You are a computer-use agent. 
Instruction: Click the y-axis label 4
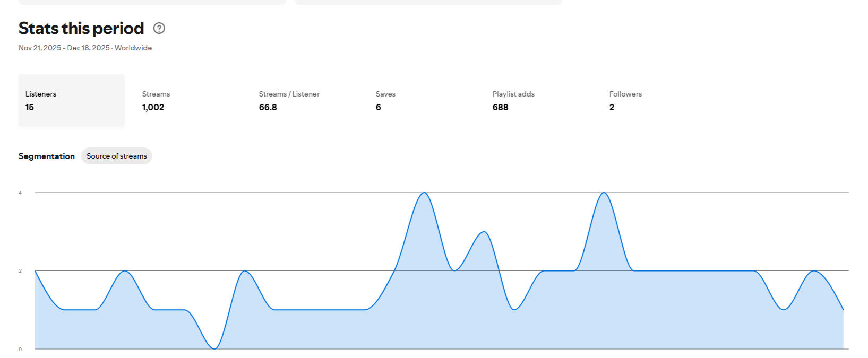click(x=20, y=193)
